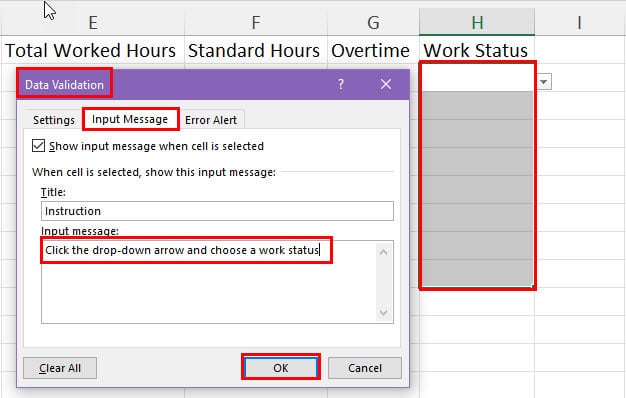Select the Input Message tab
626x398 pixels.
pyautogui.click(x=130, y=119)
